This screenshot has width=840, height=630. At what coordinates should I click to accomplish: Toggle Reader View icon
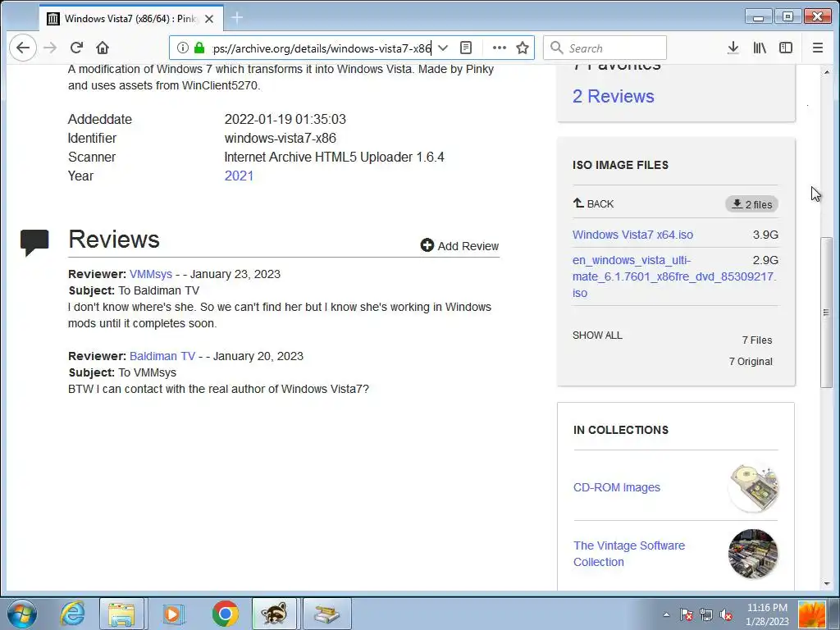coord(466,48)
